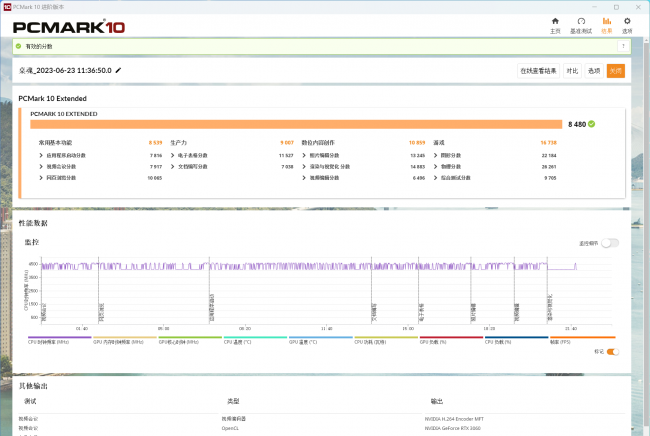Click the 常用基本功能 score 8 539
This screenshot has width=650, height=436.
(x=155, y=143)
